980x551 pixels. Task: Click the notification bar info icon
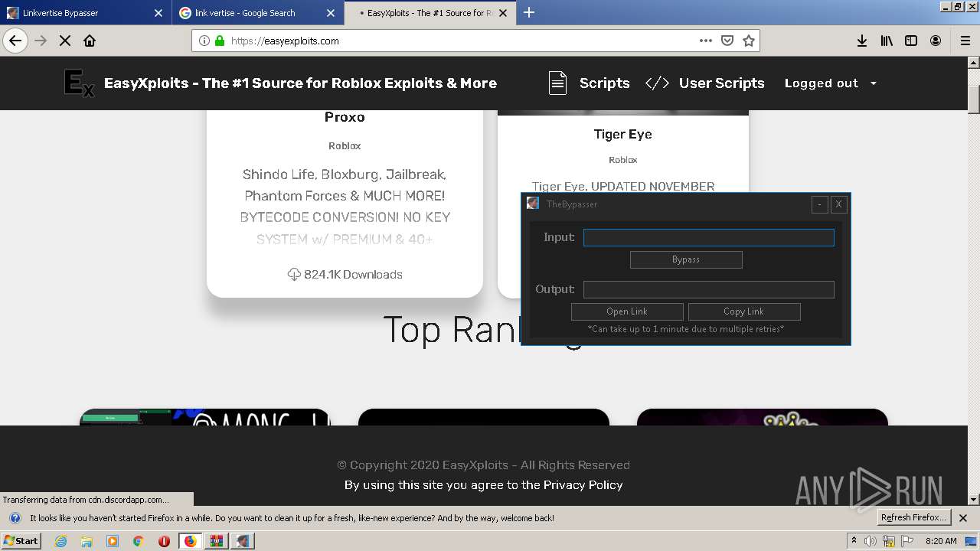pos(15,518)
